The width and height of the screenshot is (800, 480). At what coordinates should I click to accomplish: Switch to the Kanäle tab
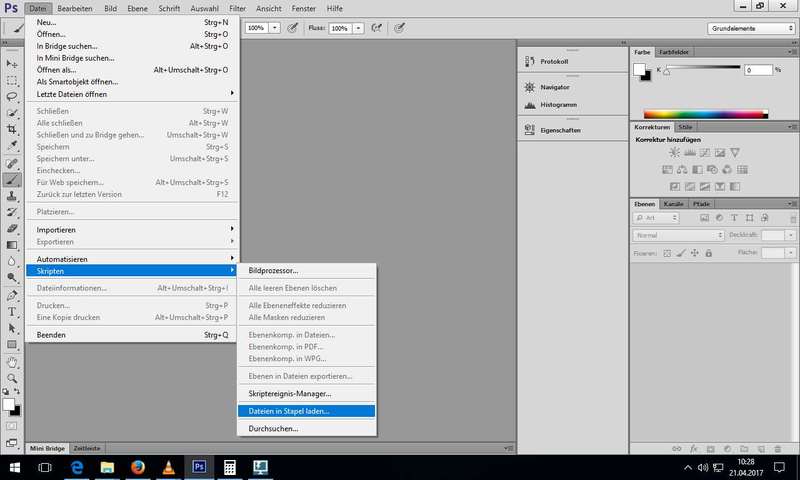[x=673, y=204]
